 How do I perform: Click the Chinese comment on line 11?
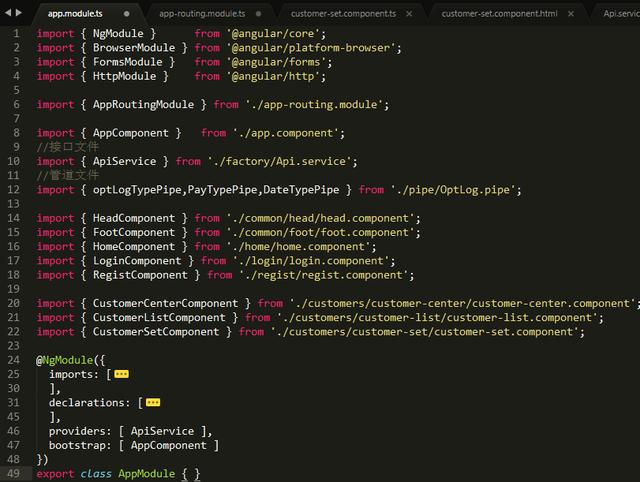pos(67,175)
